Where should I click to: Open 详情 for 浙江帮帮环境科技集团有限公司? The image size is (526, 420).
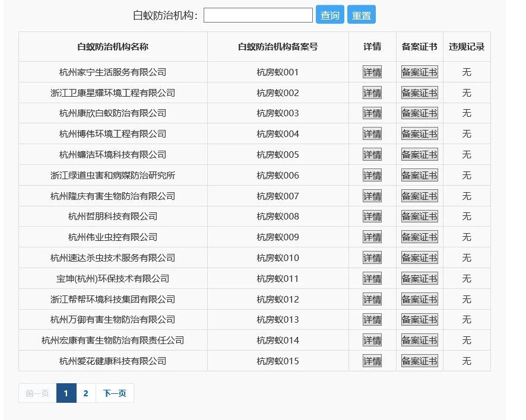click(x=372, y=300)
